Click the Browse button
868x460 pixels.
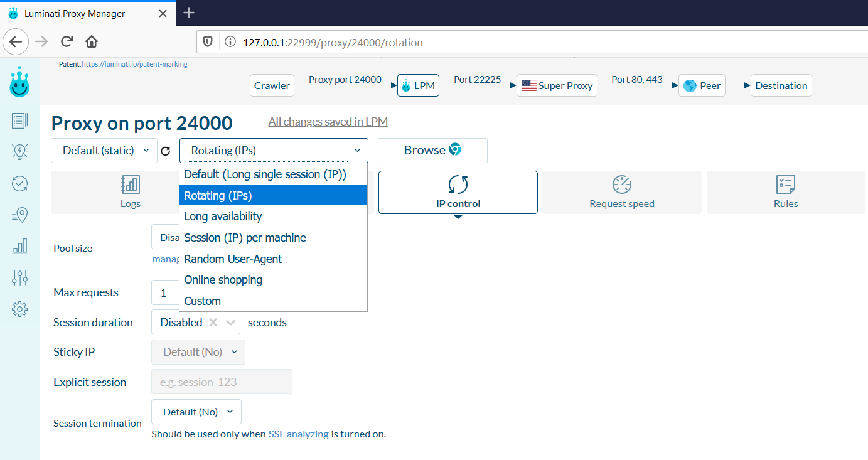[x=432, y=151]
